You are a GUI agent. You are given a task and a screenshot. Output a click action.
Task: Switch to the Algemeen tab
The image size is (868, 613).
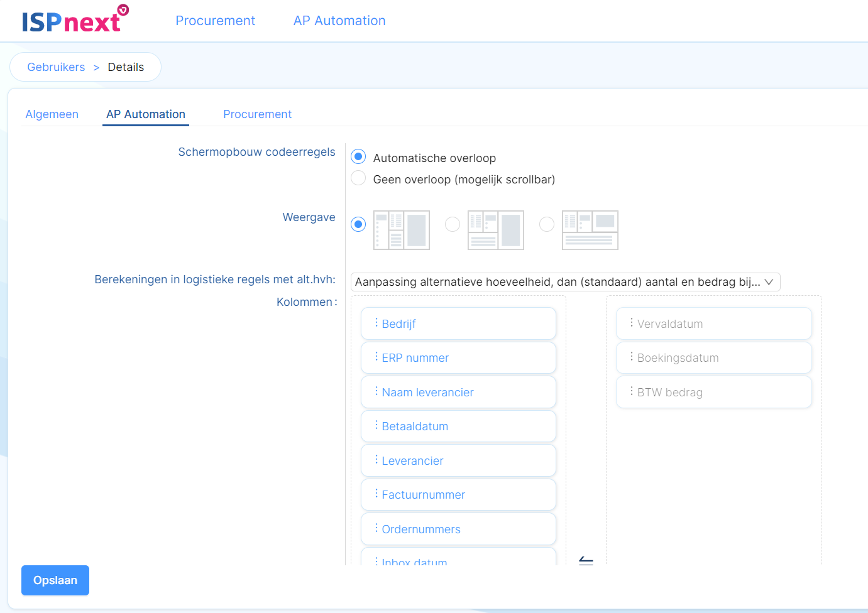pos(52,114)
